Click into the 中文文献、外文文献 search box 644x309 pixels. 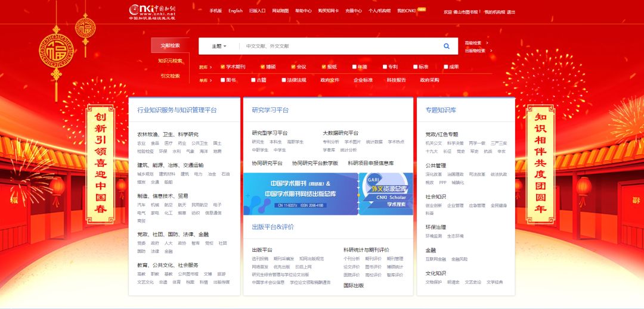click(339, 46)
